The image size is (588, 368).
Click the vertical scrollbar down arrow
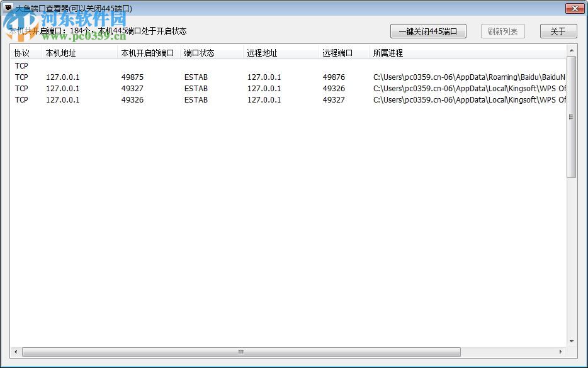tap(572, 340)
